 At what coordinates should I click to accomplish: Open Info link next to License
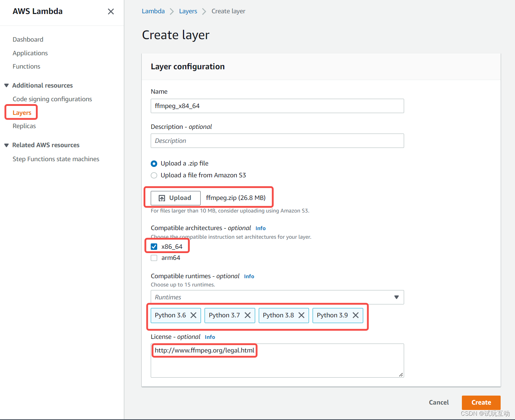point(210,337)
